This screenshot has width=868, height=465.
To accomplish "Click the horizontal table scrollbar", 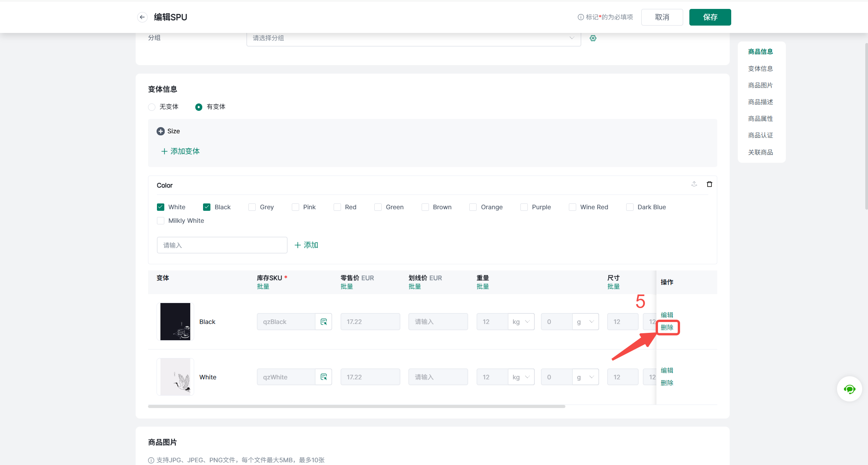I will (356, 406).
